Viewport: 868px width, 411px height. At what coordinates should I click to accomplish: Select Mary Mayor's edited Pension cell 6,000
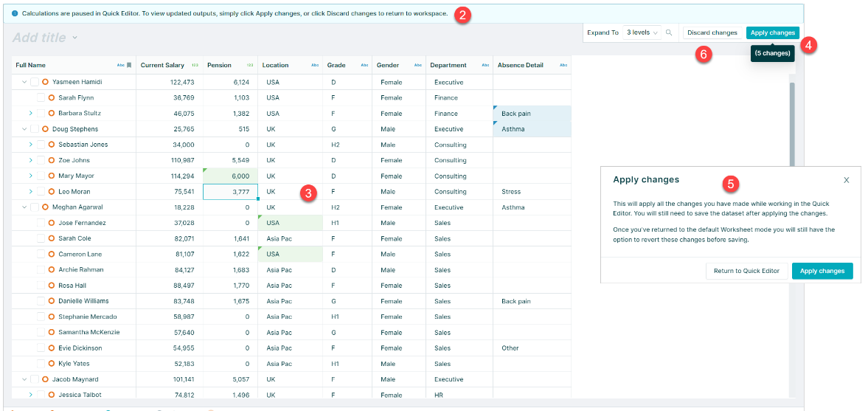230,176
